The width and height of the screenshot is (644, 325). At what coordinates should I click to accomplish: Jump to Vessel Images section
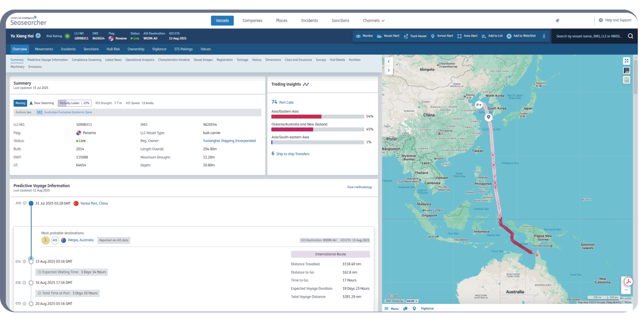(x=203, y=60)
